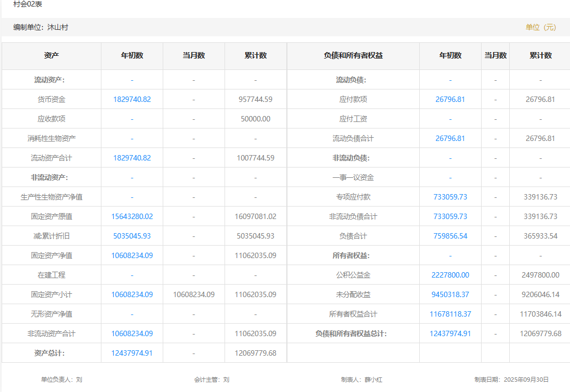The image size is (570, 392).
Task: Select the 资产 column header
Action: pos(52,55)
